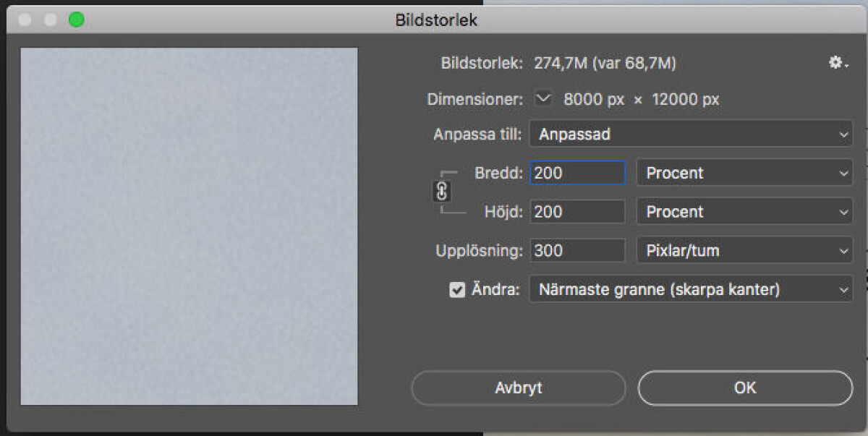Open the gear settings menu
Screen dimensions: 868x436
click(838, 64)
